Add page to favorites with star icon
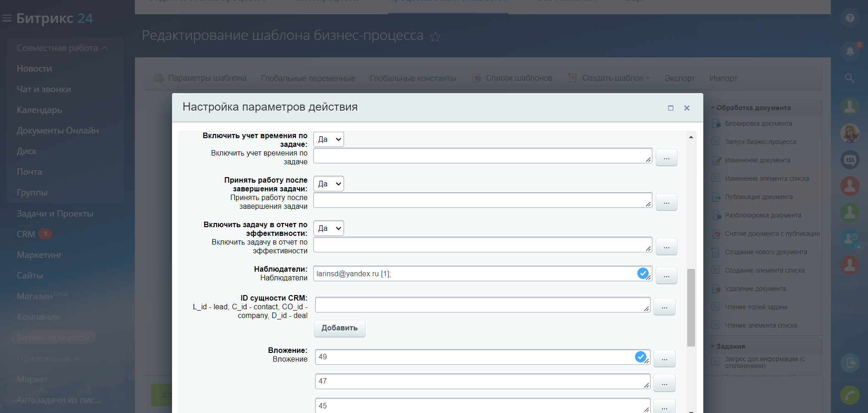 tap(435, 37)
